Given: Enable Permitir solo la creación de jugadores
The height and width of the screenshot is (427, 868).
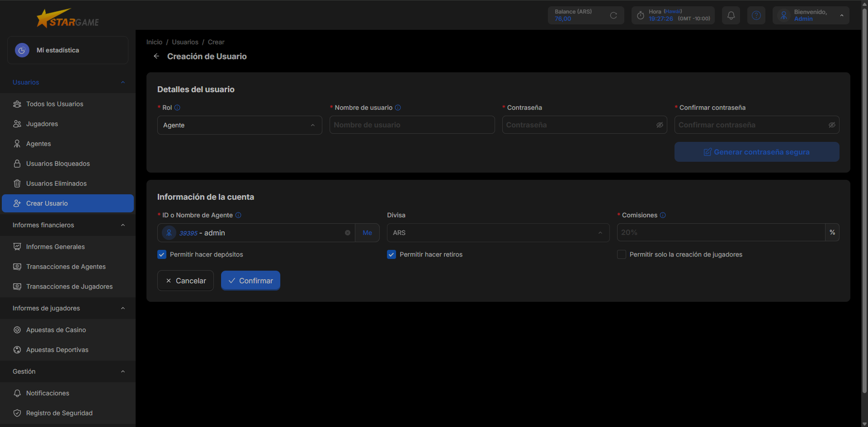Looking at the screenshot, I should click(622, 254).
